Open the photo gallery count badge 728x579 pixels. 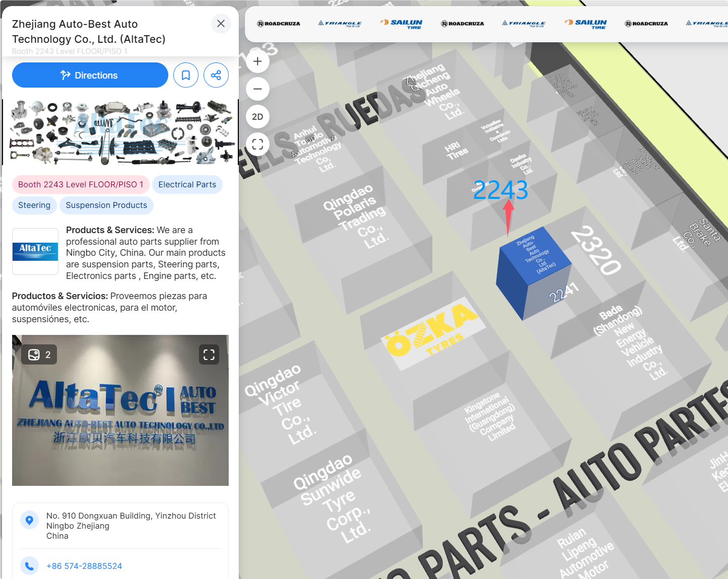39,354
